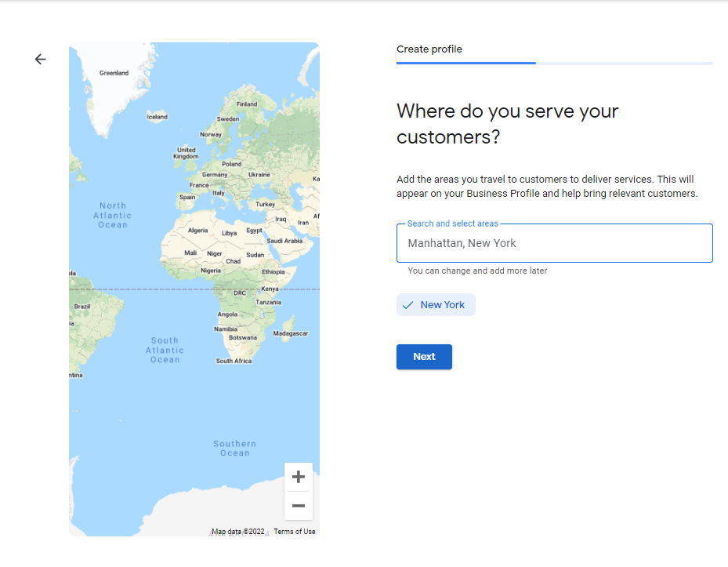The image size is (728, 567).
Task: Zoom in on the map
Action: (298, 477)
